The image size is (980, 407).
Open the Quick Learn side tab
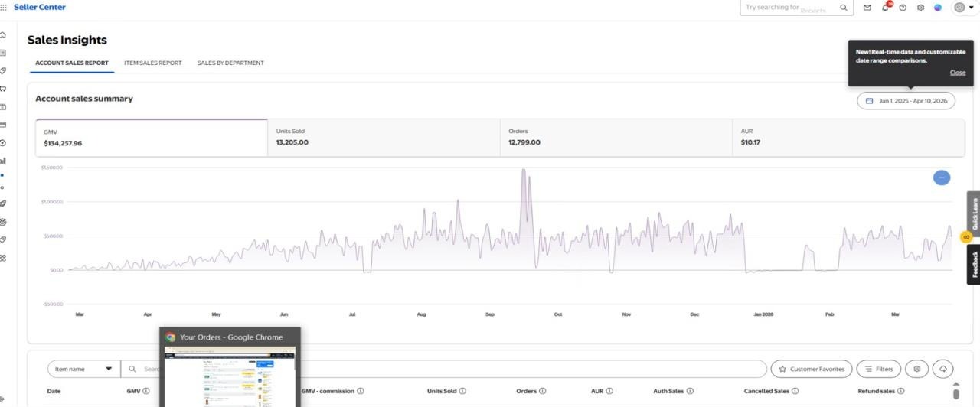974,214
